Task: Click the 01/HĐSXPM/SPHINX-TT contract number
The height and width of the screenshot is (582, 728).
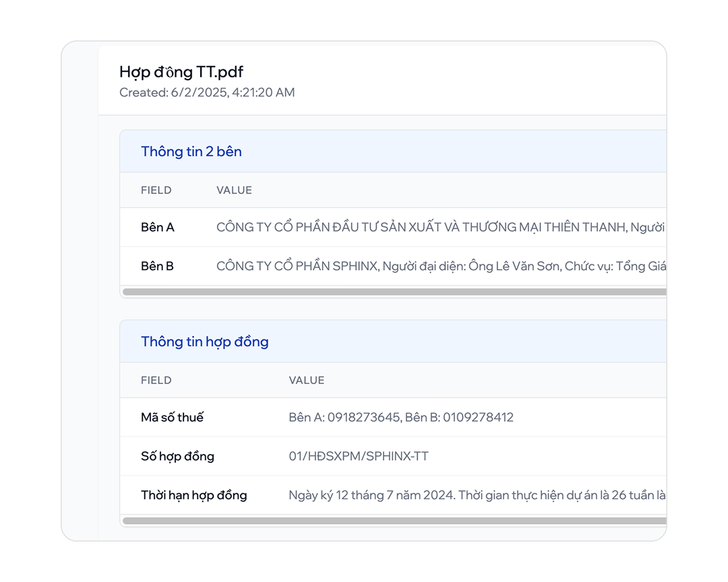Action: 359,456
